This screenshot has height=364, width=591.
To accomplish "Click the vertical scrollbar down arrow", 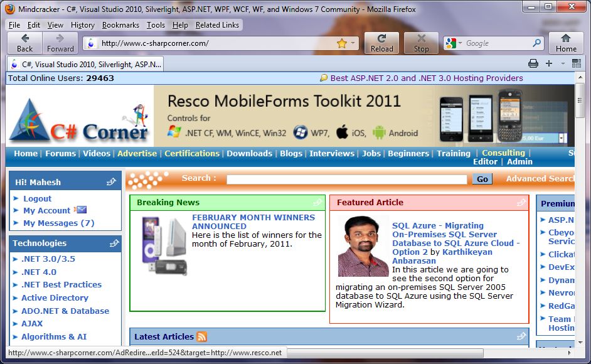I will [580, 342].
